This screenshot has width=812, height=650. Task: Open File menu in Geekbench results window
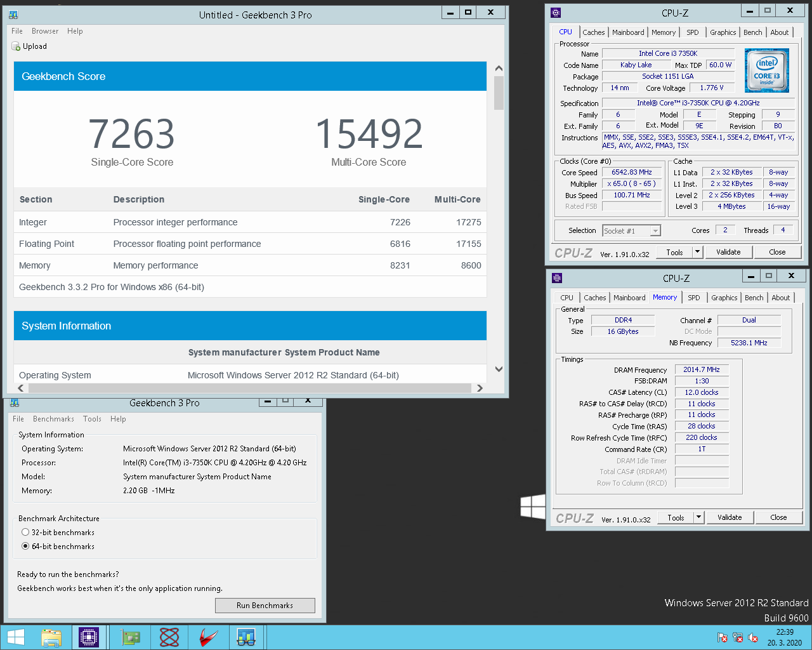[17, 31]
